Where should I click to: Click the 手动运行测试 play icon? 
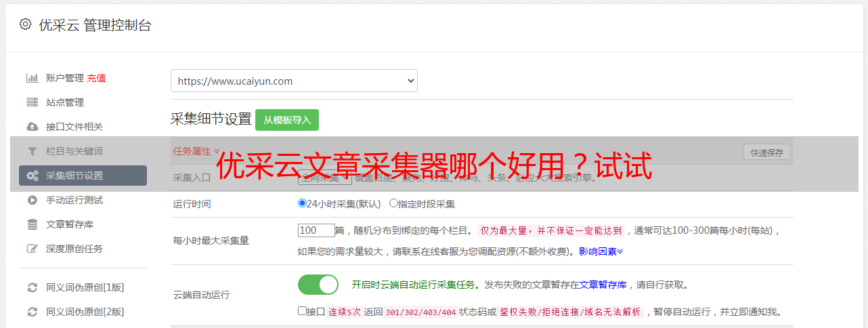tap(32, 200)
